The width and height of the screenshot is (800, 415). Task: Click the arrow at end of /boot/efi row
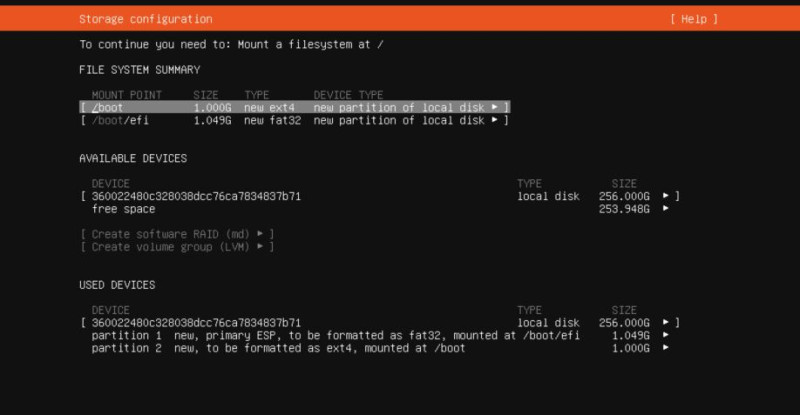pos(494,120)
